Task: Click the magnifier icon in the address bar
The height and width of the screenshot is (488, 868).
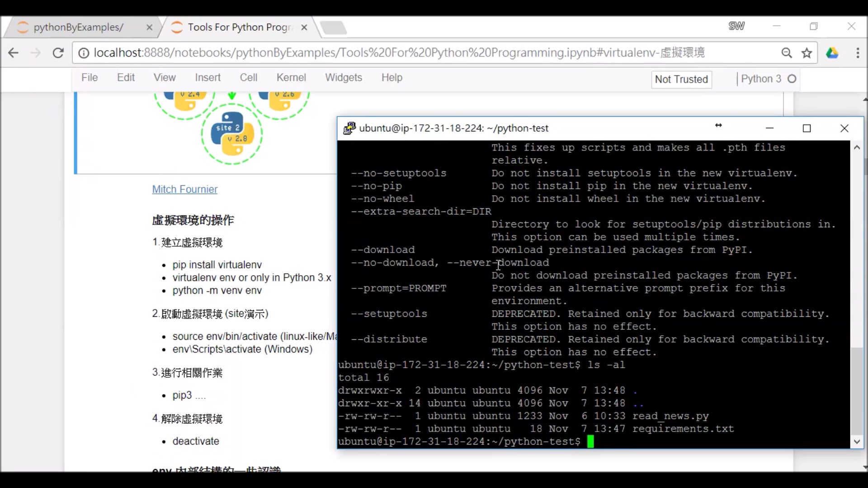Action: pyautogui.click(x=787, y=53)
